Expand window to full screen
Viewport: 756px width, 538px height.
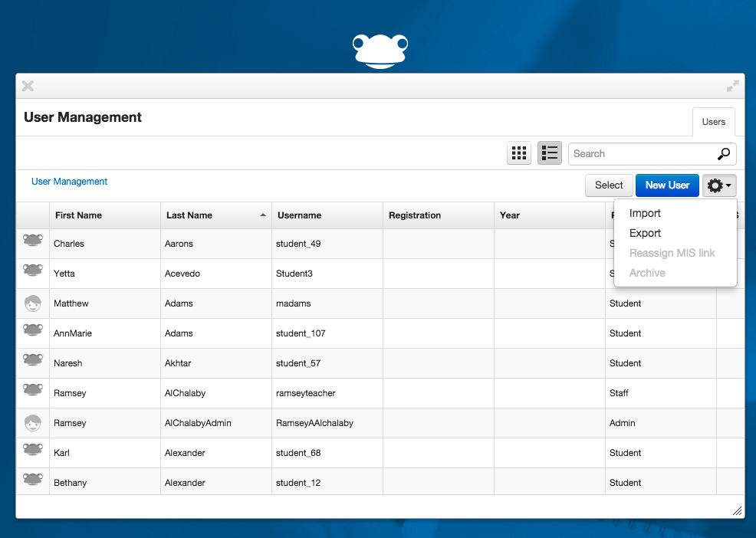(732, 87)
